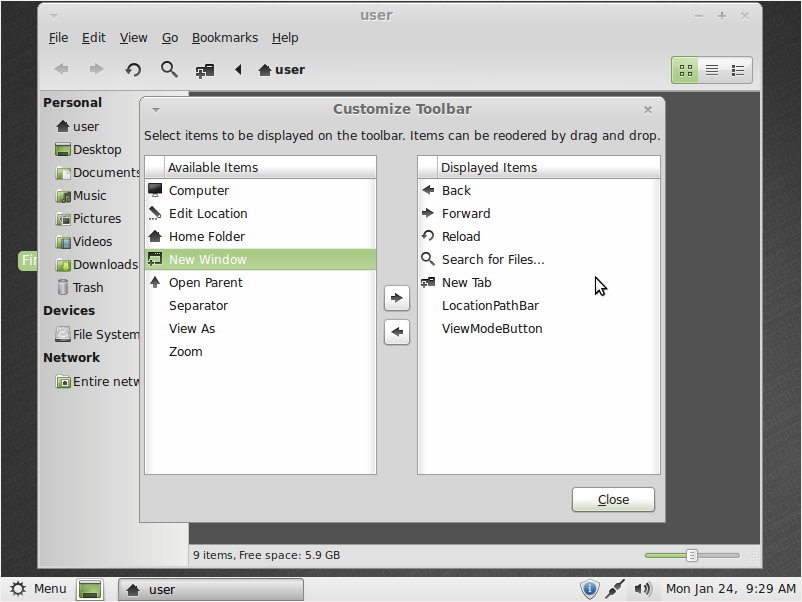Click the clock showing Mon Jan 24
Screen dimensions: 802x602
point(730,589)
